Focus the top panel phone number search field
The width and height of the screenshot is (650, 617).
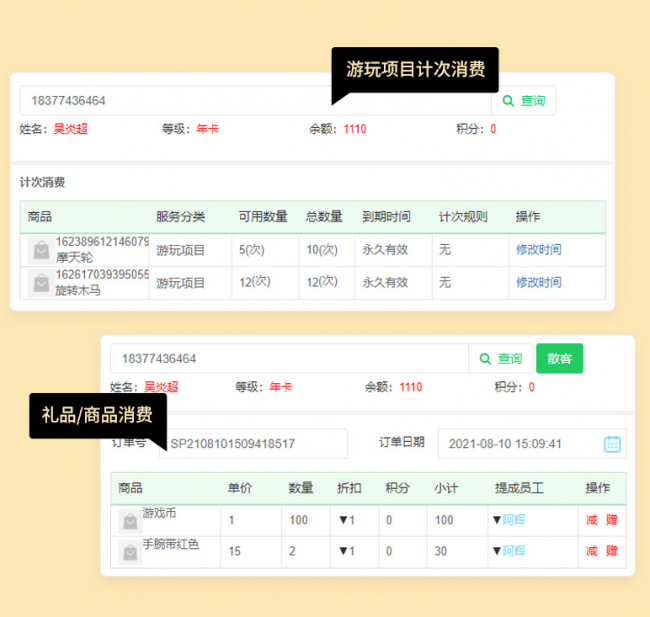coord(255,101)
